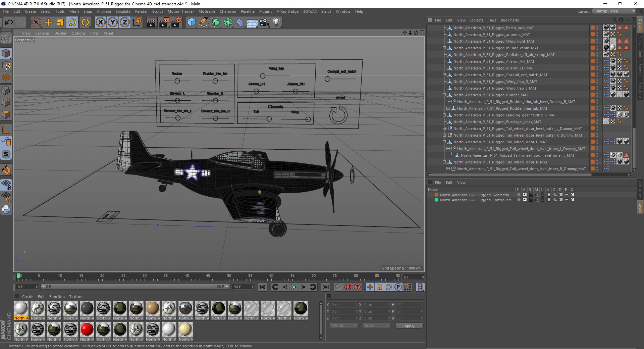Toggle autokeying button
This screenshot has height=349, width=644.
click(x=348, y=287)
